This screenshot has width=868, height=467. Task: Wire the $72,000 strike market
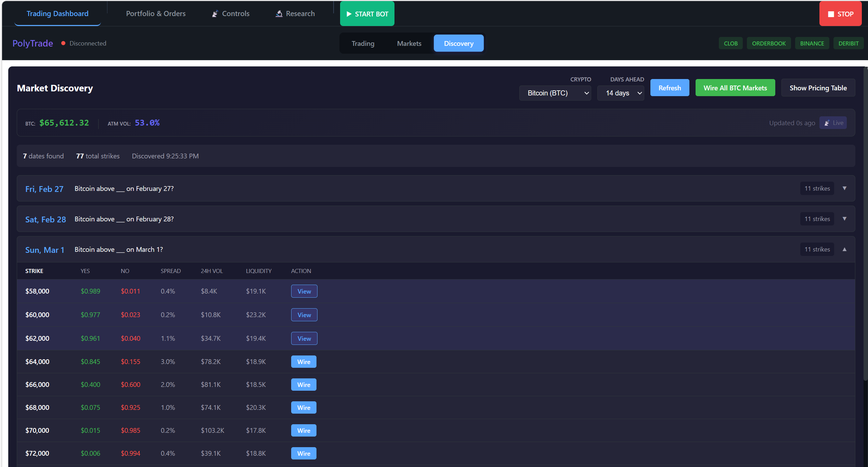click(304, 453)
